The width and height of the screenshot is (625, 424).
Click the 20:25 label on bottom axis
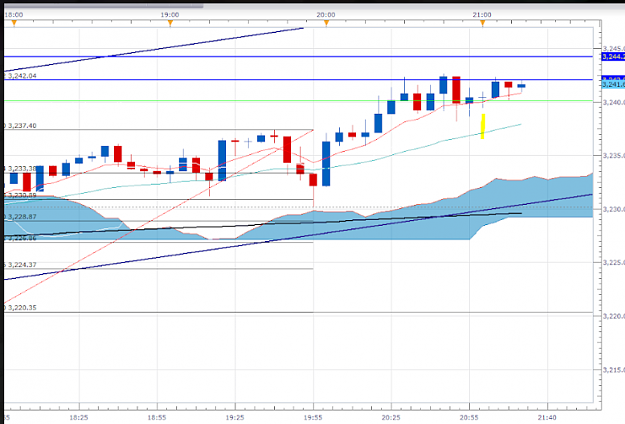(391, 417)
